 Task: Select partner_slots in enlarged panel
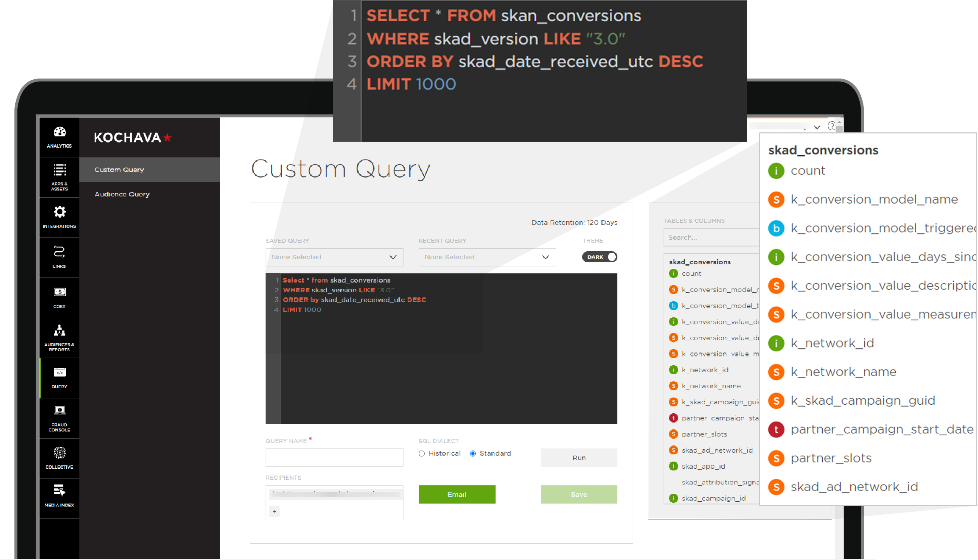831,458
